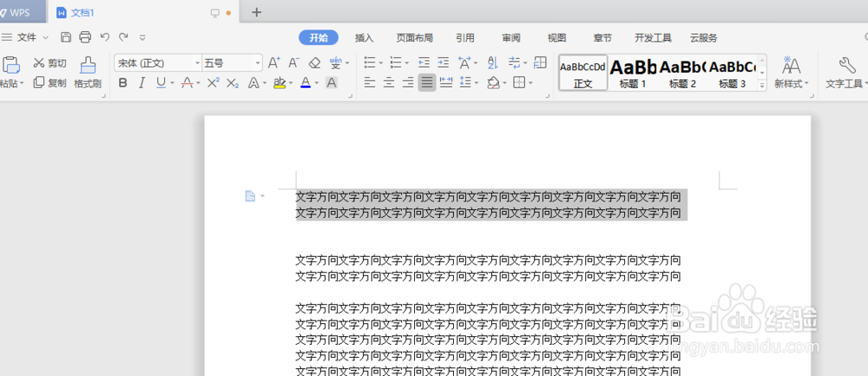Switch to the 引用 tab

point(465,37)
